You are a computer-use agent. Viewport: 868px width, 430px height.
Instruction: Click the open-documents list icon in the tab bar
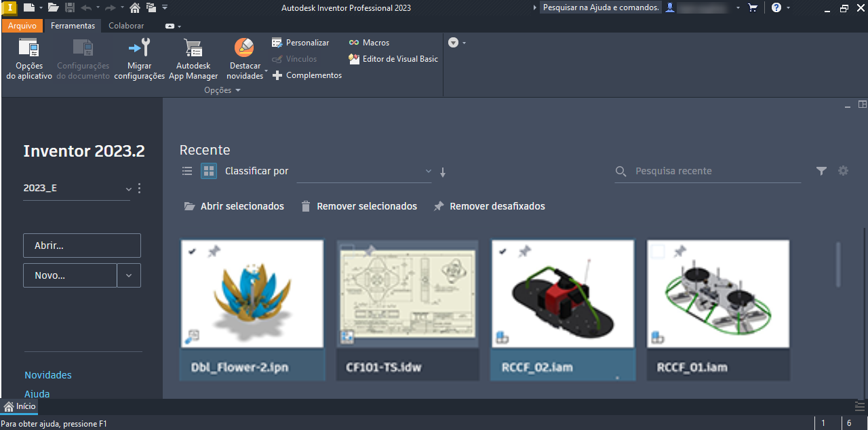pos(860,406)
